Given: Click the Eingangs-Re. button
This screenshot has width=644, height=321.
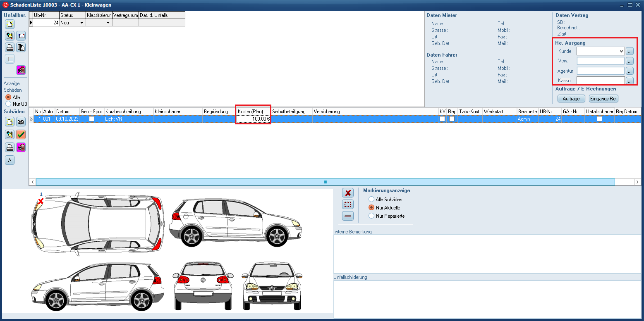Looking at the screenshot, I should pos(603,99).
